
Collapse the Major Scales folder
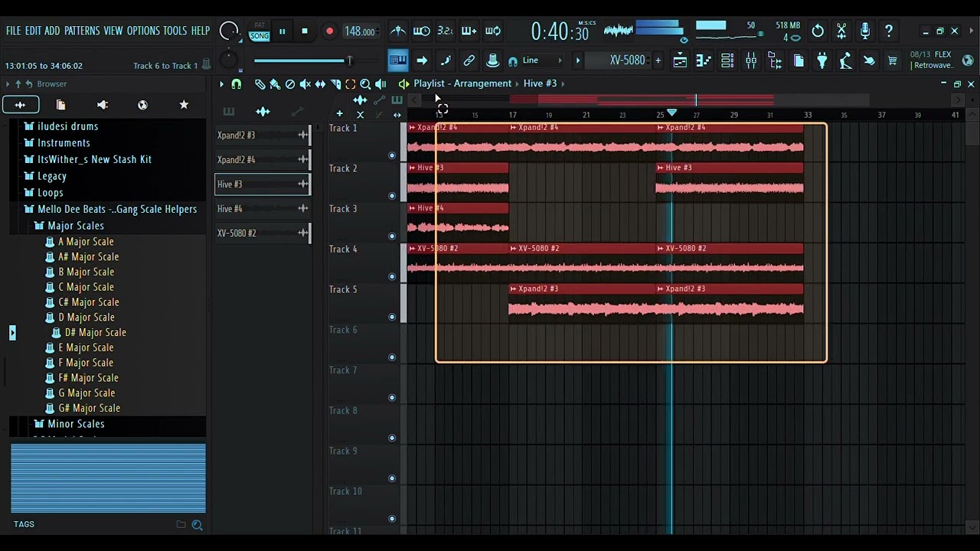tap(75, 226)
